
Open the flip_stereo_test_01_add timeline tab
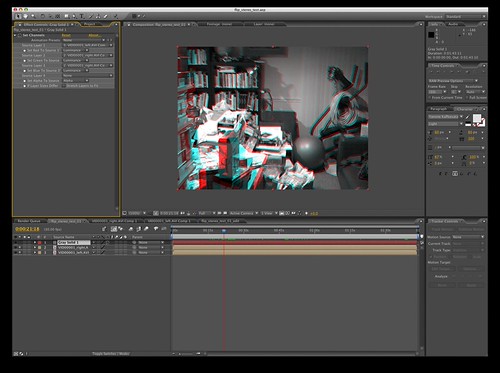tap(220, 221)
